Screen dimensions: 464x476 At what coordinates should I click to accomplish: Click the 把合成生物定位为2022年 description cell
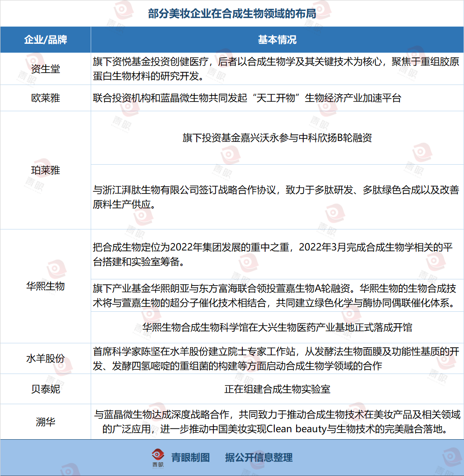point(277,254)
